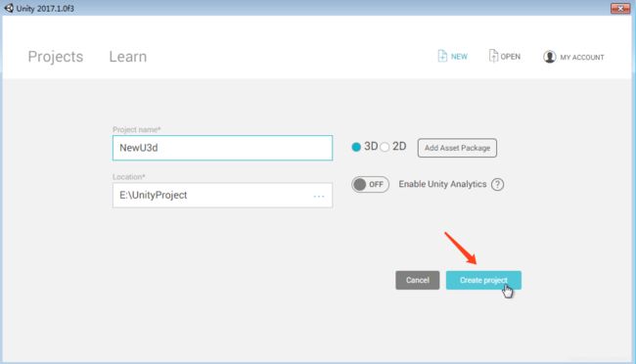
Task: Click the Enable Unity Analytics label
Action: [442, 184]
